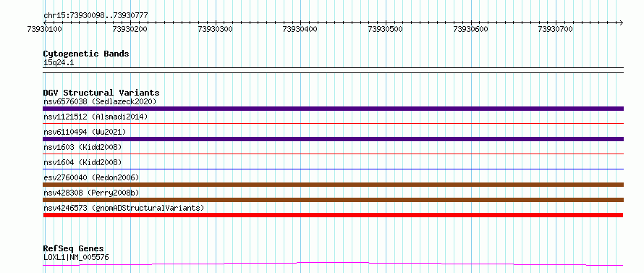The width and height of the screenshot is (644, 273).
Task: Open variant esv2760040 (Redon2006) label
Action: tap(91, 177)
